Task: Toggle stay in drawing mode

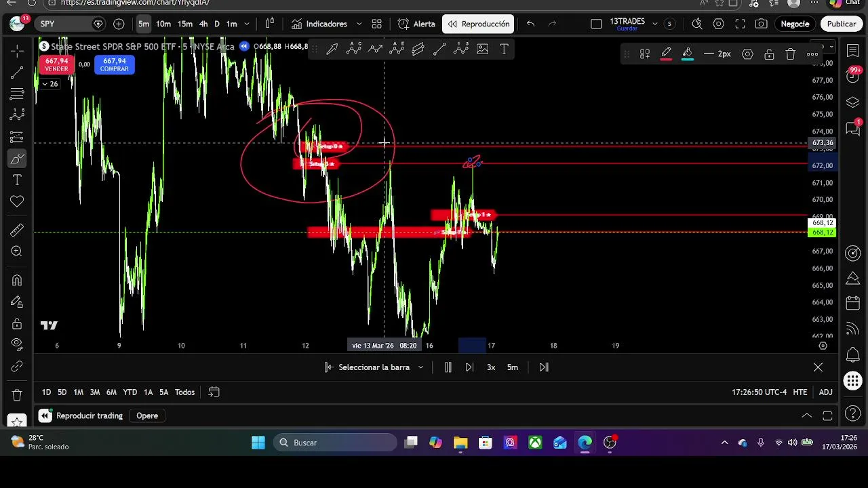Action: click(17, 302)
